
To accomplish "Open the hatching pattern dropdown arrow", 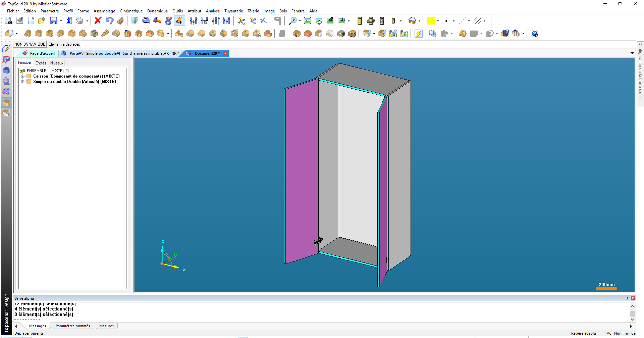I will click(484, 21).
